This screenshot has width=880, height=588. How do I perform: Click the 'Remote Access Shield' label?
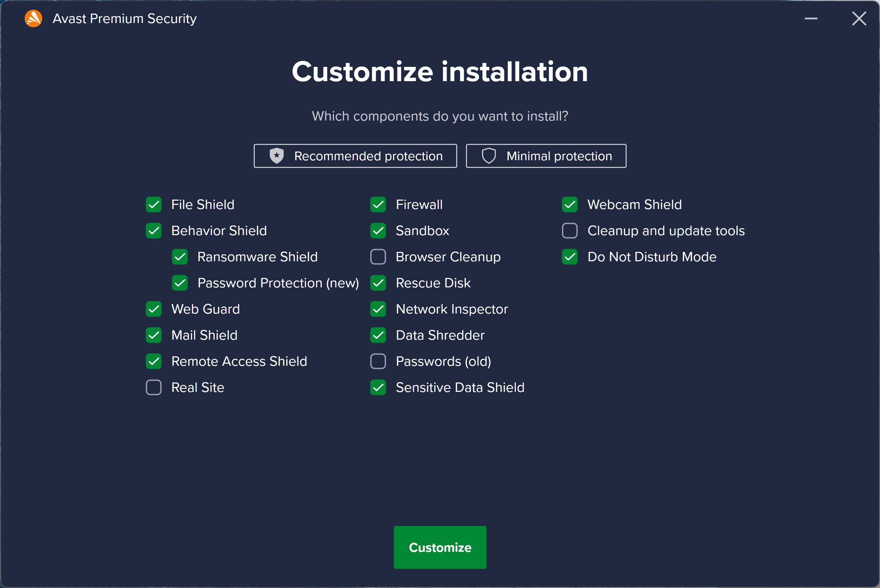coord(239,361)
